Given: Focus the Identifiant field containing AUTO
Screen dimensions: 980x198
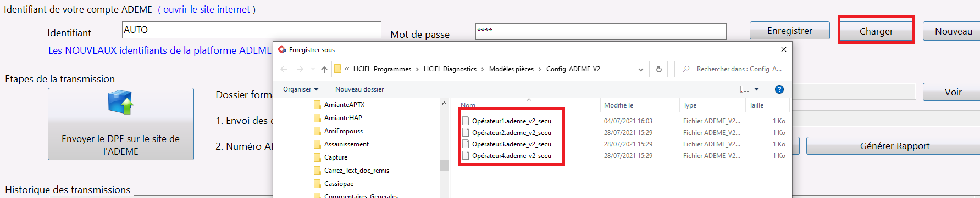Looking at the screenshot, I should pos(251,30).
